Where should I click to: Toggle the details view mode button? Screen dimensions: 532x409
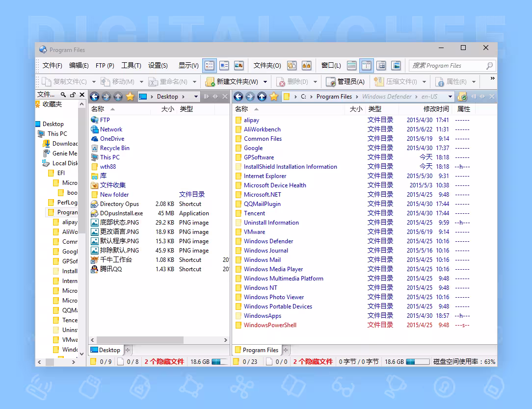point(210,65)
